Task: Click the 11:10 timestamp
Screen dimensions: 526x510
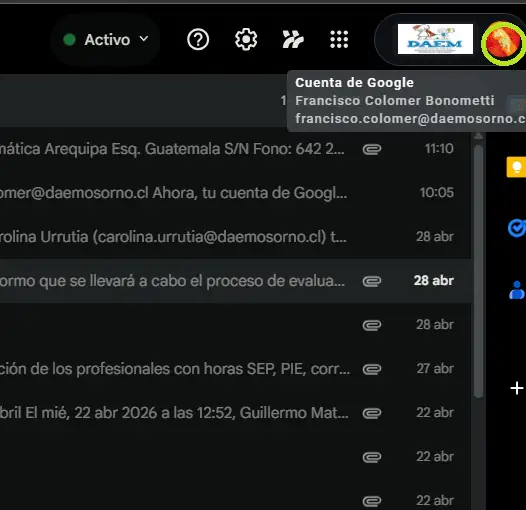Action: (439, 149)
